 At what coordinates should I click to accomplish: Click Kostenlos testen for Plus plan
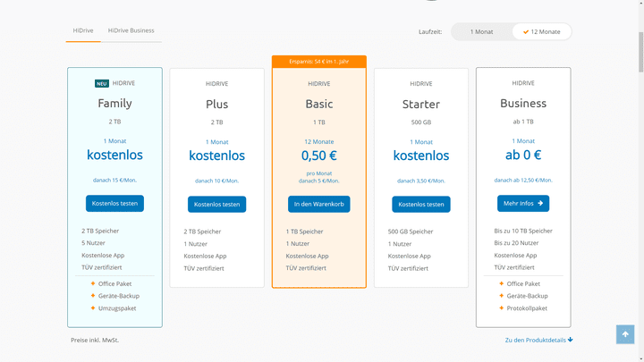click(216, 204)
